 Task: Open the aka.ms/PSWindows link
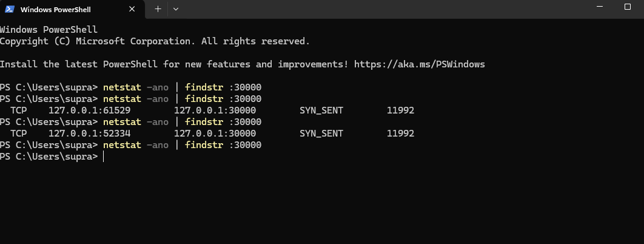point(420,64)
